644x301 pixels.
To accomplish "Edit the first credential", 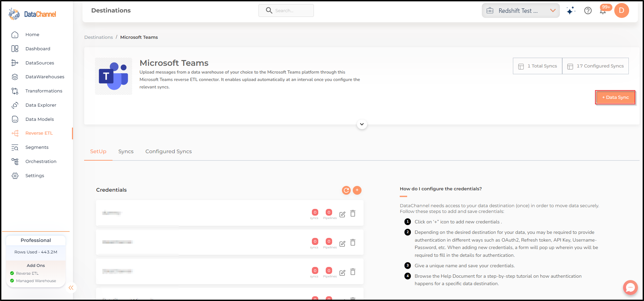I will pos(342,214).
